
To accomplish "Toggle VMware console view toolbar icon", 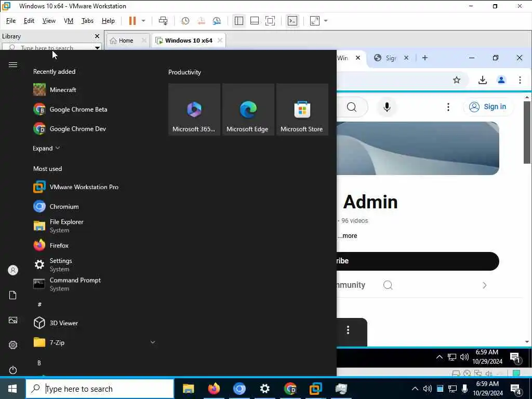I will pos(292,21).
